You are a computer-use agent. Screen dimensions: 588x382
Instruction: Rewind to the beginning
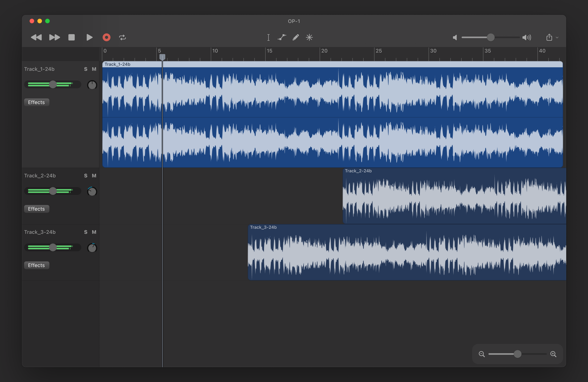pyautogui.click(x=36, y=37)
